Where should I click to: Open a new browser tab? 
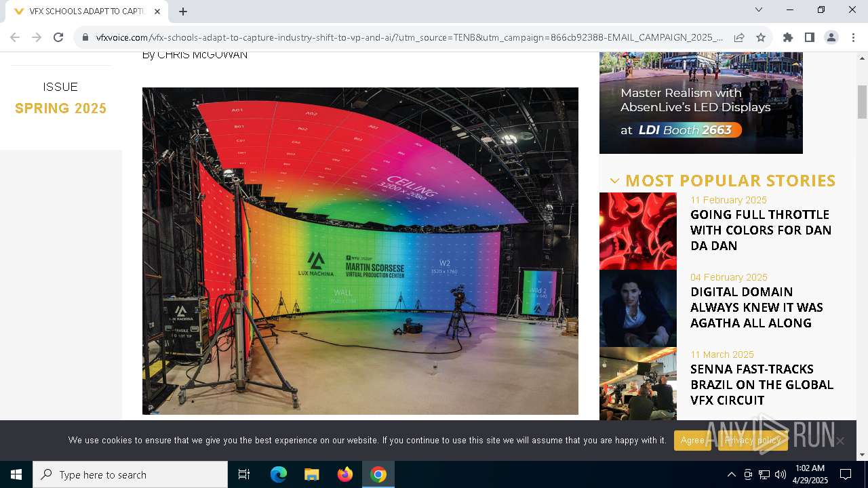[183, 11]
